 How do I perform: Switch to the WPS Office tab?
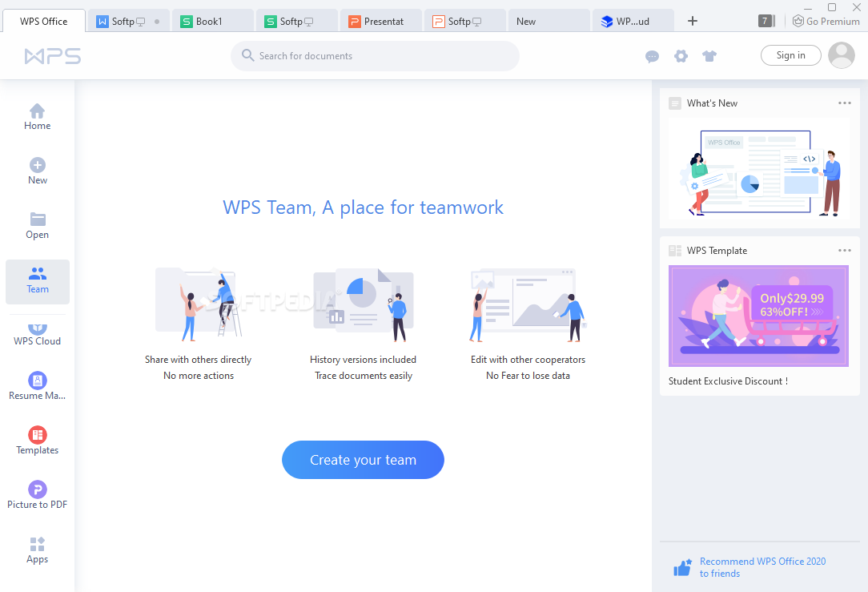(x=44, y=21)
